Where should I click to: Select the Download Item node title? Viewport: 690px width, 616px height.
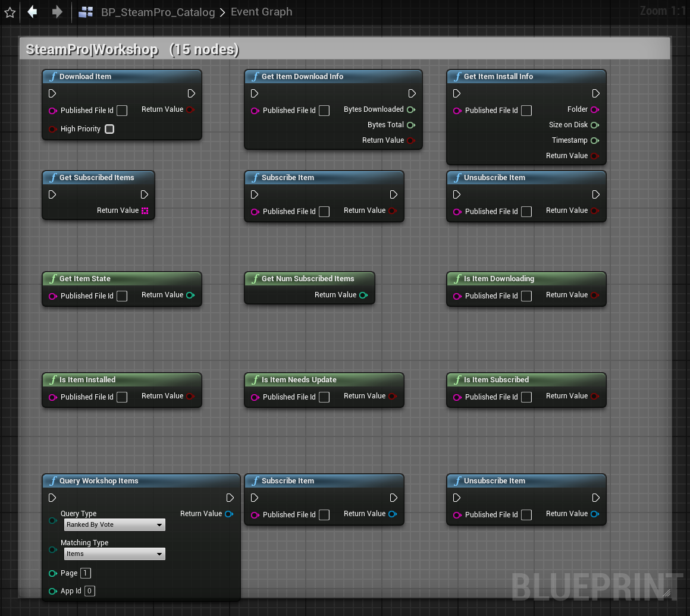pos(86,77)
